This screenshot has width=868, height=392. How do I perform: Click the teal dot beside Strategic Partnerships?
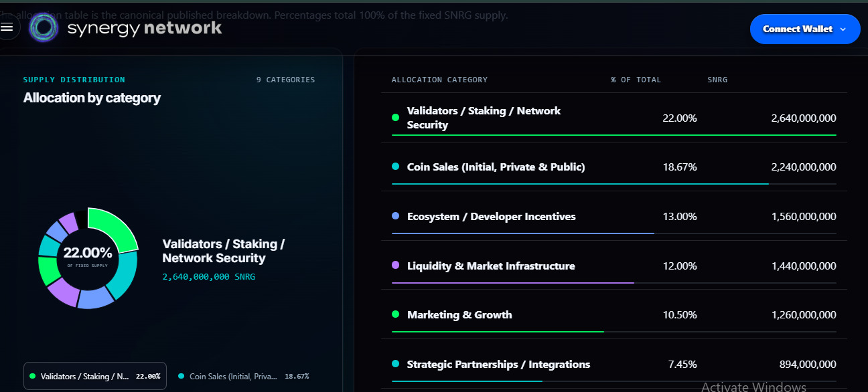pos(395,364)
